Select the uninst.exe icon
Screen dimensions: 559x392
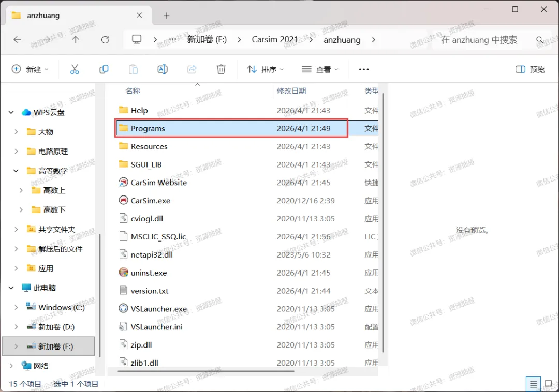(123, 273)
